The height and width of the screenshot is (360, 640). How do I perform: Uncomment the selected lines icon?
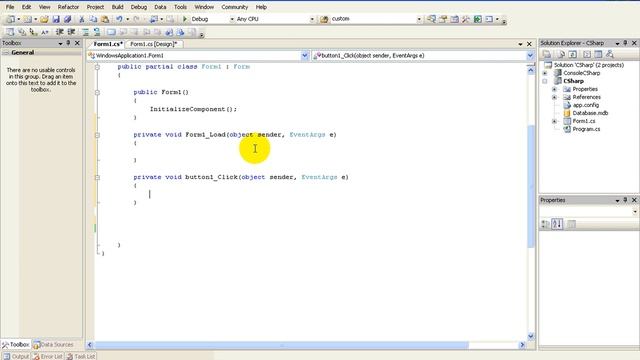point(97,32)
